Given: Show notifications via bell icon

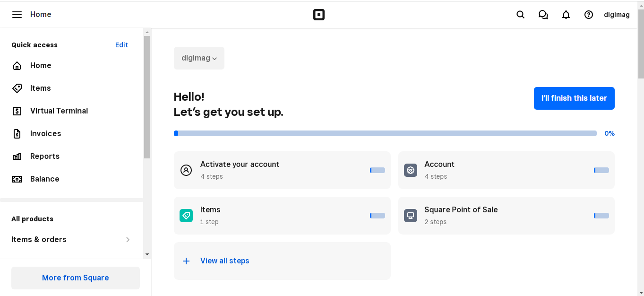Looking at the screenshot, I should [x=566, y=15].
